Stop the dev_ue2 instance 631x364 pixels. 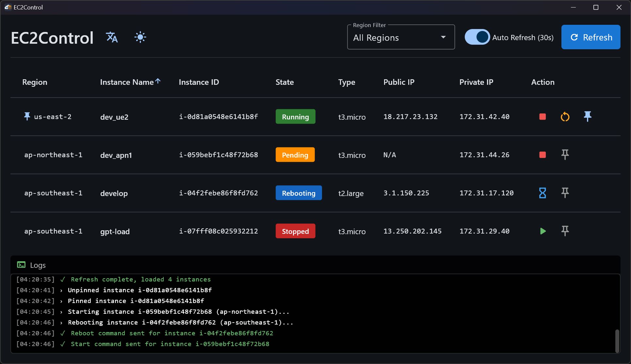[542, 117]
